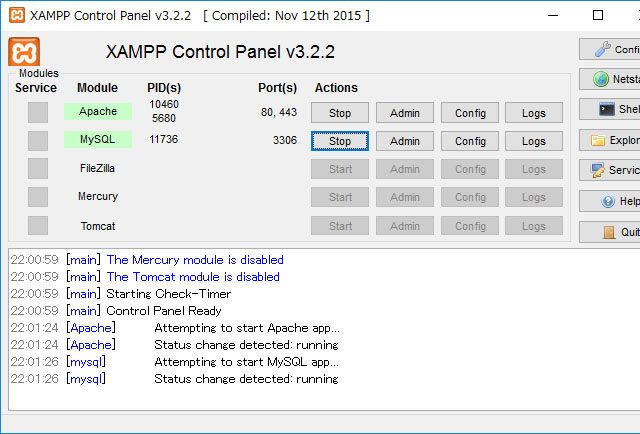Image resolution: width=640 pixels, height=434 pixels.
Task: Toggle the Apache service checkbox
Action: pos(38,112)
